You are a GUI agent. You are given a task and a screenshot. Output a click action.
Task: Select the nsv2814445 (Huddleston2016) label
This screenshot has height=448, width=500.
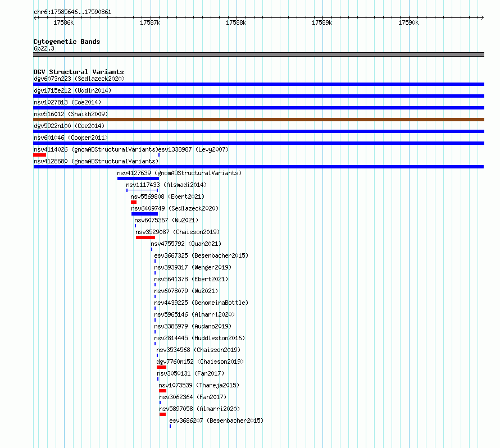click(x=199, y=338)
